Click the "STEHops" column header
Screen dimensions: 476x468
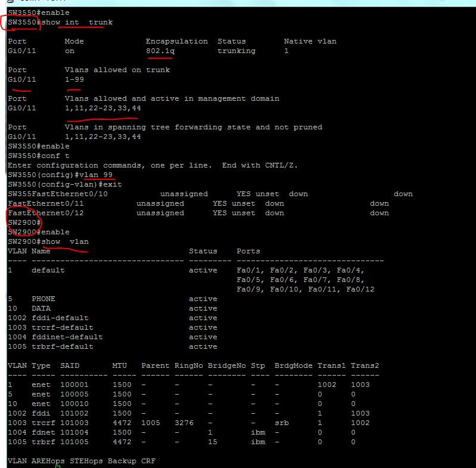(x=86, y=461)
